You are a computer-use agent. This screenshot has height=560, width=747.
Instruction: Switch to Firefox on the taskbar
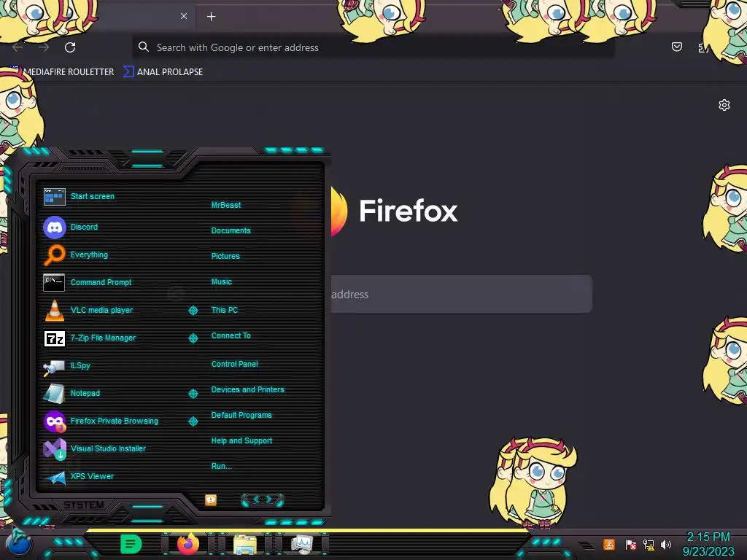tap(187, 544)
